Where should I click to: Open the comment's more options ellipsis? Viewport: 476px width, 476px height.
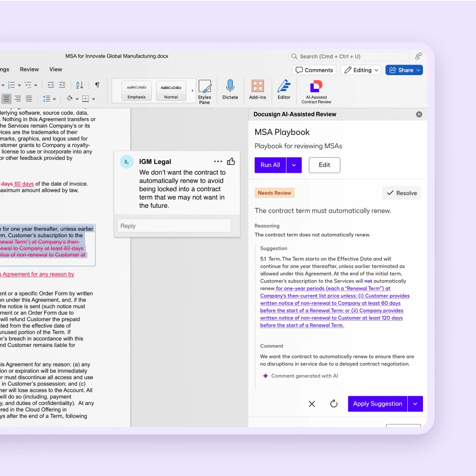pos(218,161)
